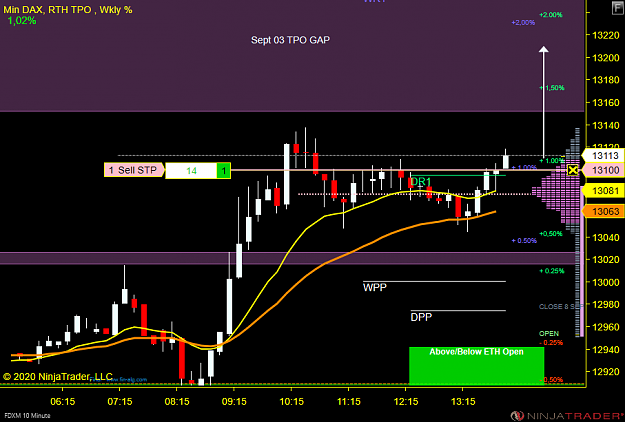Click the copyright '2020 NinjaTrader, LLC' text
625x422 pixels.
pyautogui.click(x=58, y=377)
